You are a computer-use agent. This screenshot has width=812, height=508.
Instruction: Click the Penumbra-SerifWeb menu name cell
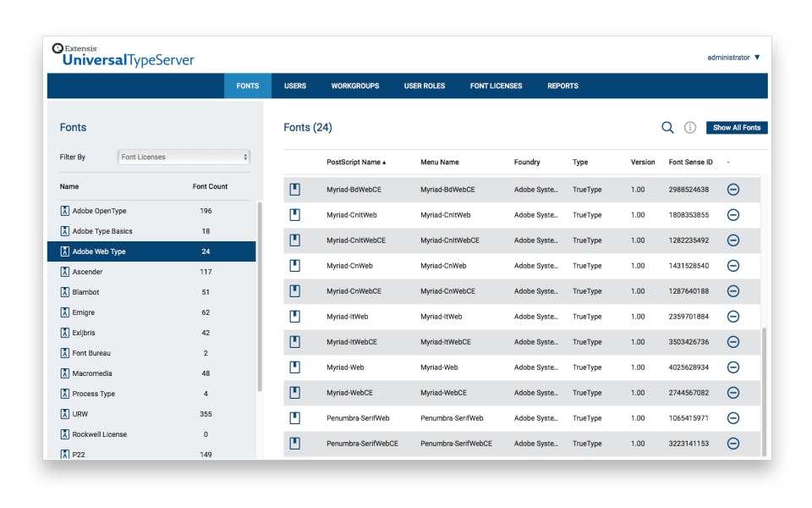452,418
